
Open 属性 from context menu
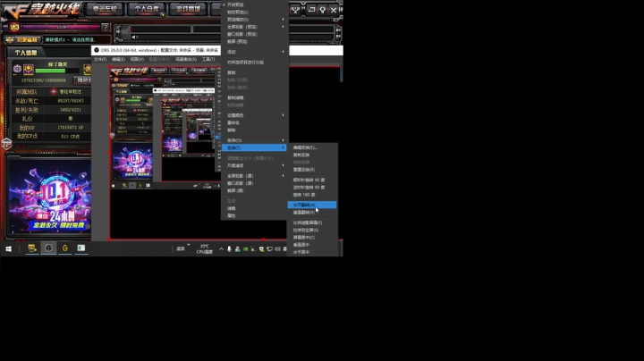(255, 215)
